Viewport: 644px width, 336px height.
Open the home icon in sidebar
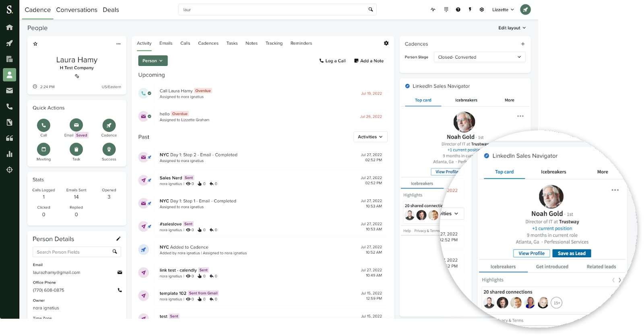coord(9,27)
